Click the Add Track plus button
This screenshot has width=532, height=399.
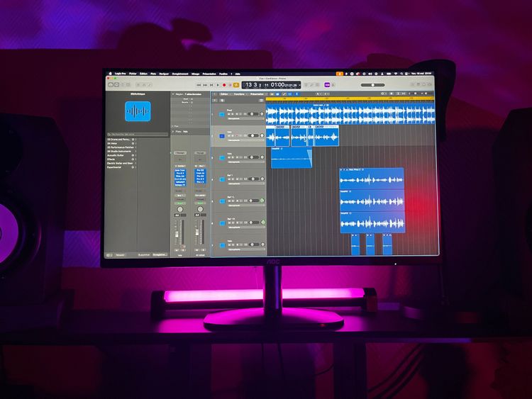[215, 100]
